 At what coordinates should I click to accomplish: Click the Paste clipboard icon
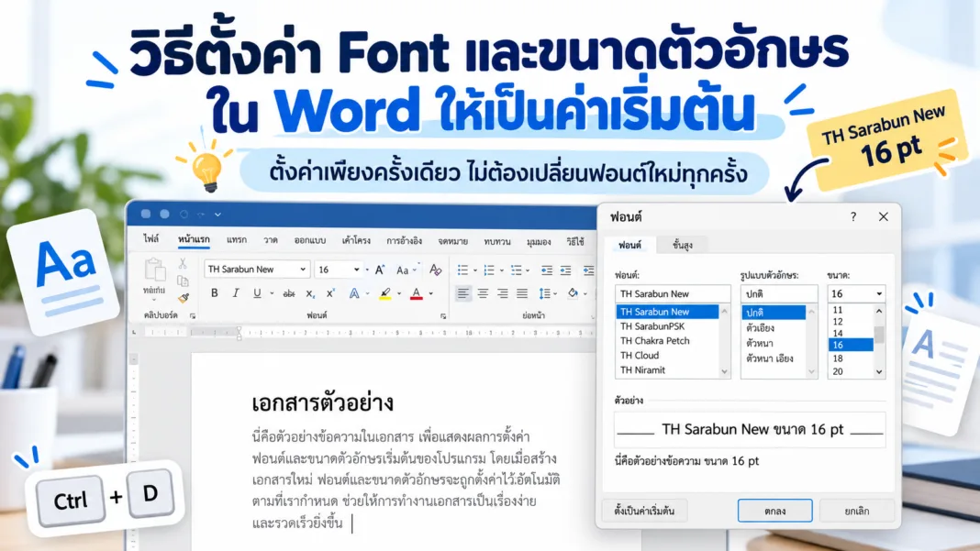[x=154, y=270]
